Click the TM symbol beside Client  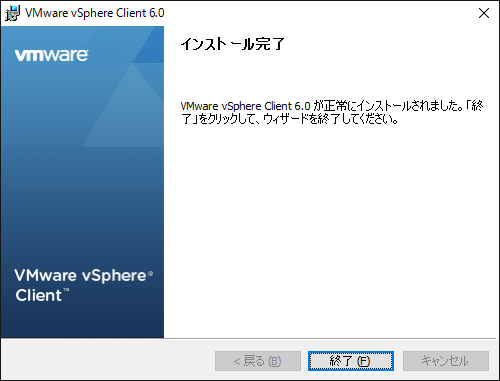pyautogui.click(x=66, y=290)
